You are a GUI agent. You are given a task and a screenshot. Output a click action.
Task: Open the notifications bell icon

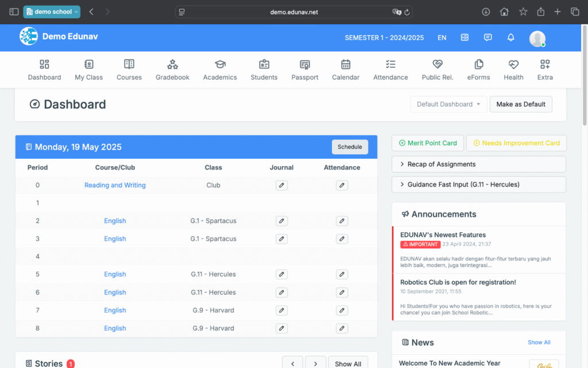coord(510,37)
